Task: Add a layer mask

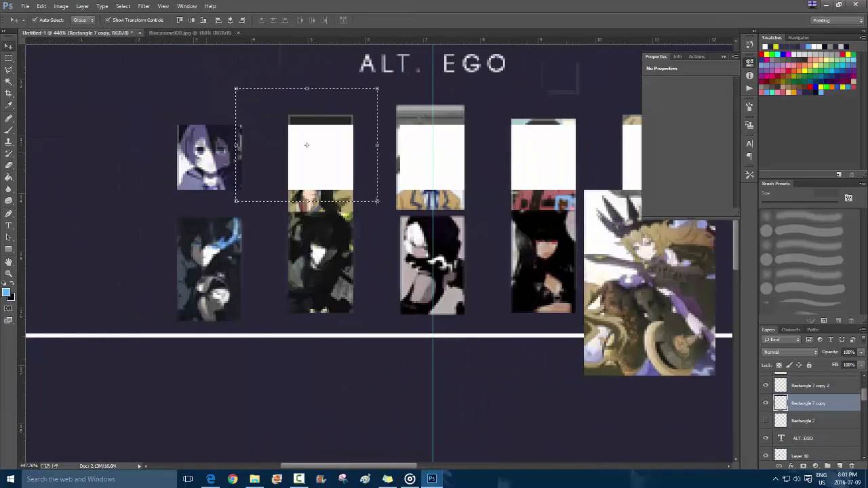Action: (803, 466)
